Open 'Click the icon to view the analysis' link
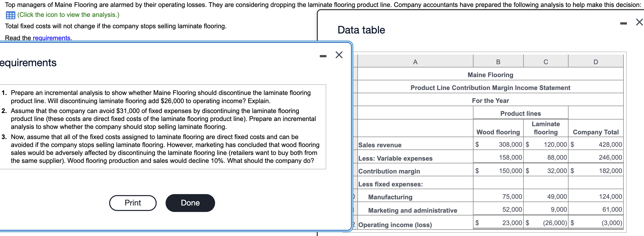Viewport: 644px width, 236px height. click(68, 15)
